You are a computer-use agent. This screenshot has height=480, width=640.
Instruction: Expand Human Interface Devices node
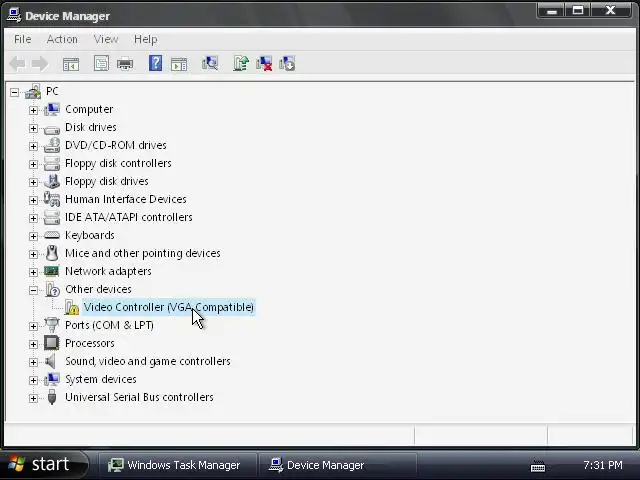pyautogui.click(x=33, y=200)
